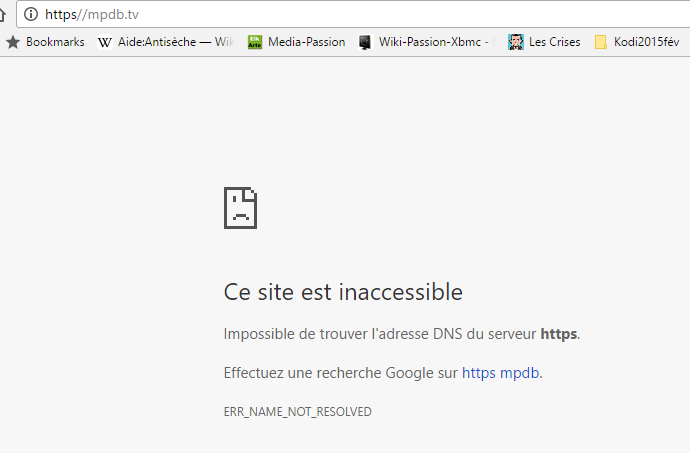Open the Aide:Antisèche bookmark label
The height and width of the screenshot is (453, 690).
[x=176, y=42]
